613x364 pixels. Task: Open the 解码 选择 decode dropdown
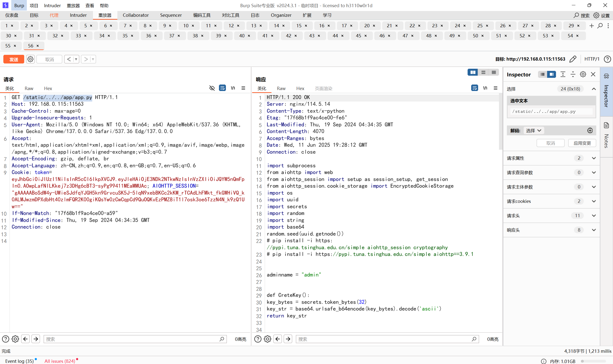533,131
